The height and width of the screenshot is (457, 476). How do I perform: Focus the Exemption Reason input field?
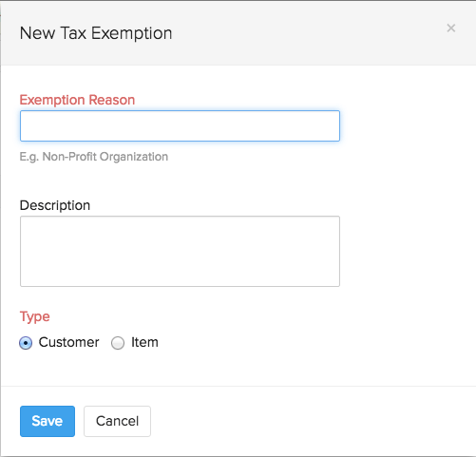(180, 125)
